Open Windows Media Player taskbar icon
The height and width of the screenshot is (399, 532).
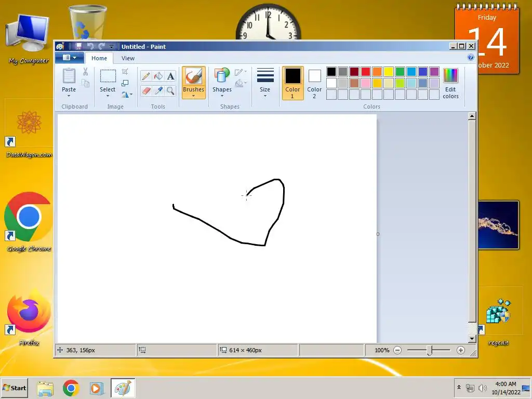tap(97, 388)
